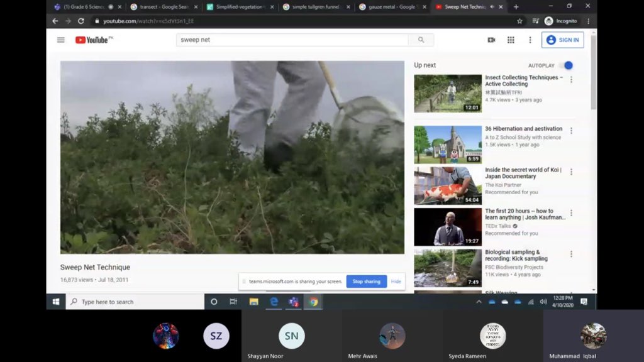This screenshot has height=362, width=644.
Task: Click the search magnifier button
Action: click(421, 40)
